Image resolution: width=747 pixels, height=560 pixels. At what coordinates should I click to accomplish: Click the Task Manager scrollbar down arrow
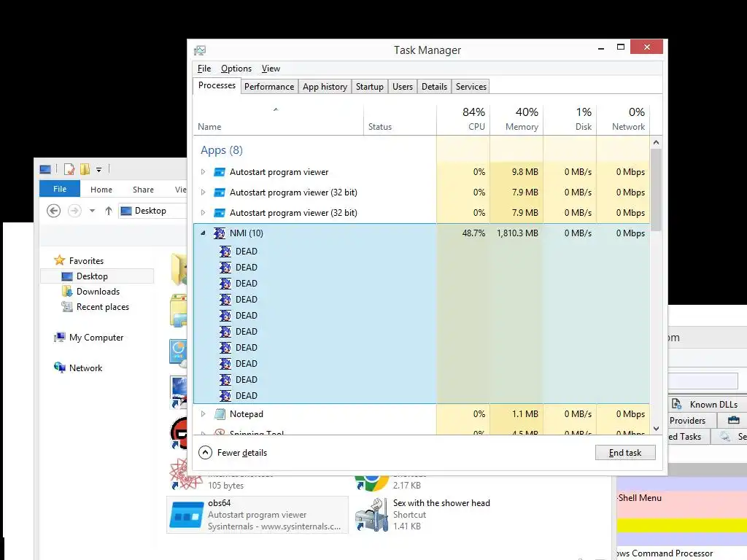tap(656, 429)
